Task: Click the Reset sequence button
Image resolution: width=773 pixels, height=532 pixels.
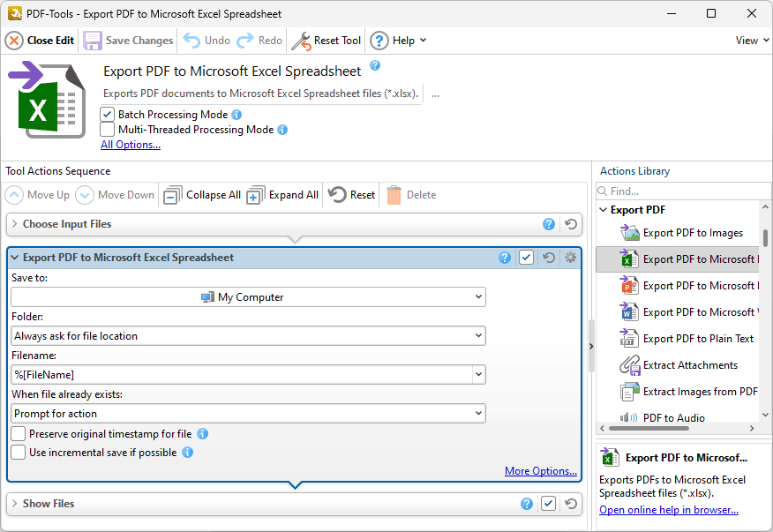Action: [351, 195]
